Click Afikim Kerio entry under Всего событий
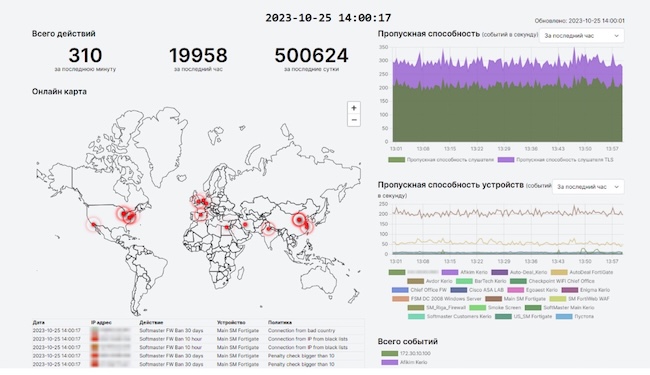Screen dimensions: 650x375 (404, 362)
